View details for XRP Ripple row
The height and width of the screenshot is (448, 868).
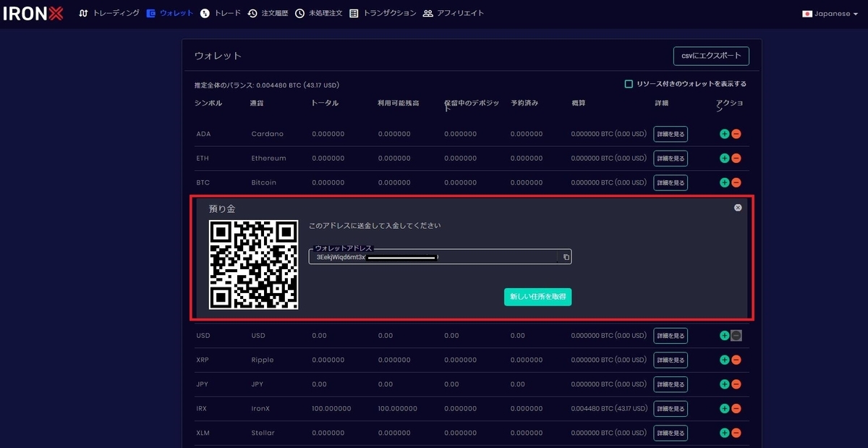click(671, 360)
